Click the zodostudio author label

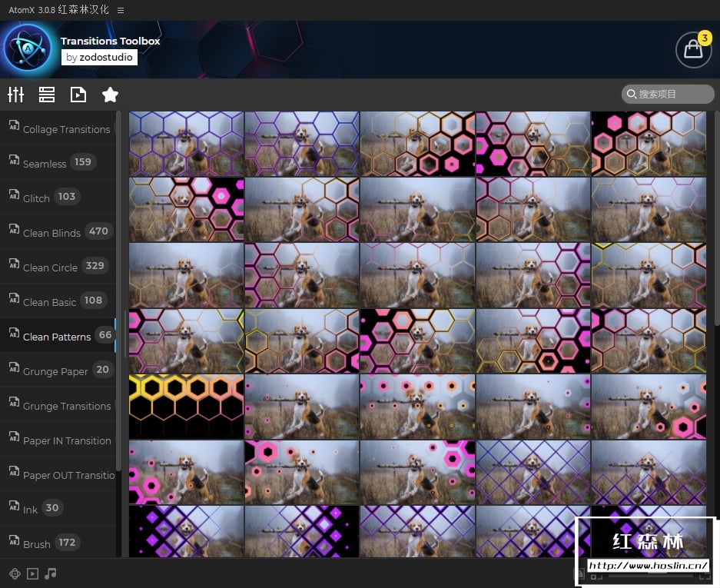(100, 58)
